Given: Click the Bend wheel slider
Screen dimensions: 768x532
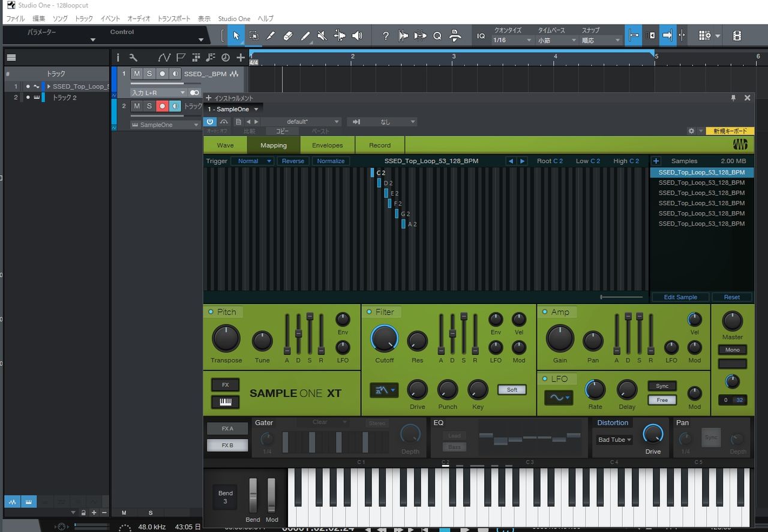Looking at the screenshot, I should click(x=253, y=495).
